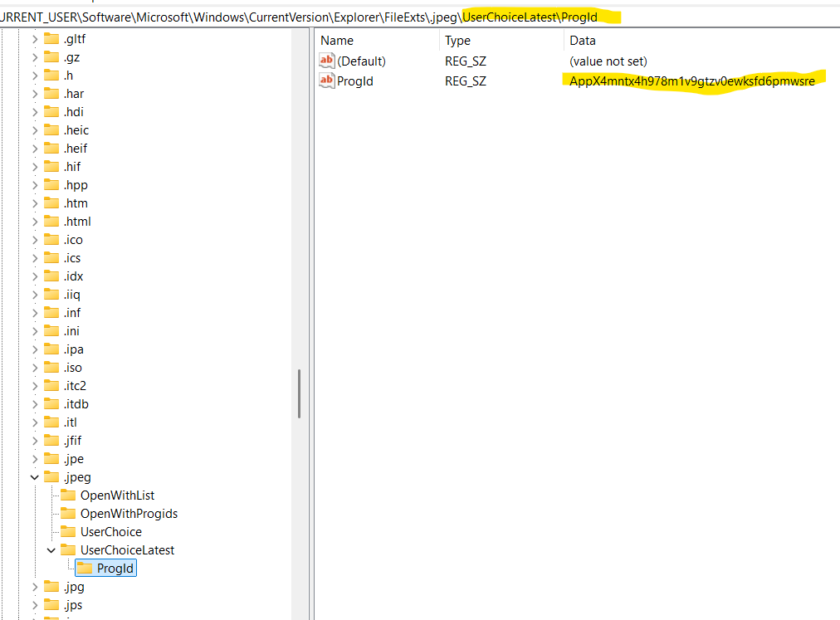
Task: Click the AppX4mntx4h978m1v9gtzv0ewksfd6pmwsre data
Action: (x=692, y=81)
